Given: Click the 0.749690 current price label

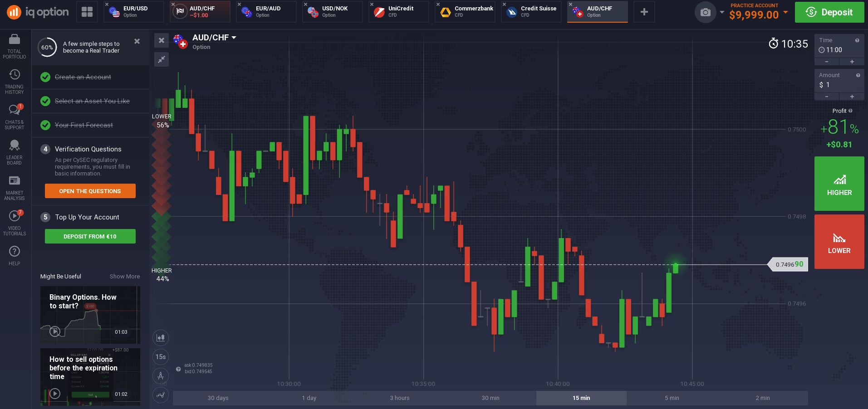Looking at the screenshot, I should coord(789,264).
